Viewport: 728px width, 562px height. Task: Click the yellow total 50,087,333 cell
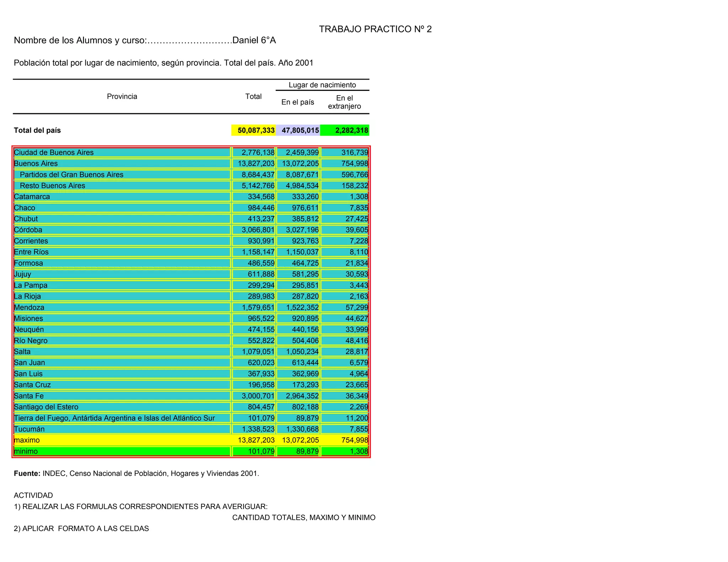253,130
